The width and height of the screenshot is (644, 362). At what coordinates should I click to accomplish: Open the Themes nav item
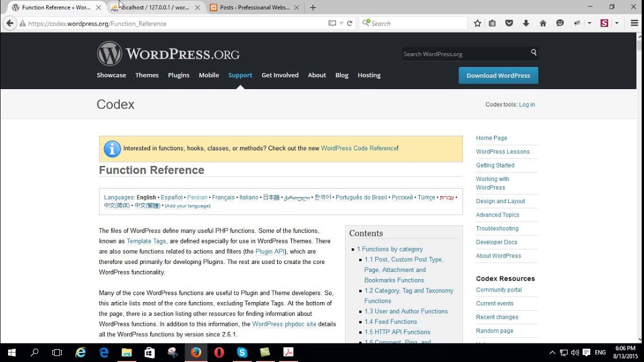(147, 75)
